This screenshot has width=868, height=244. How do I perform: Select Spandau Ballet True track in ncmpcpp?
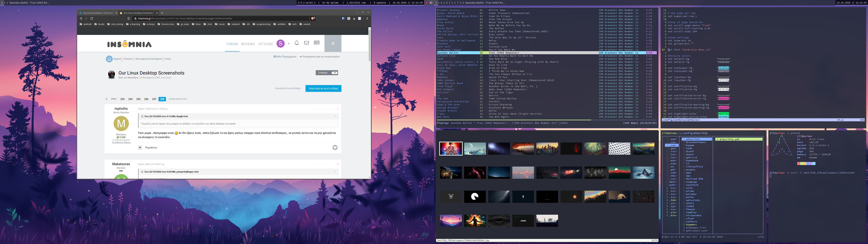[547, 53]
